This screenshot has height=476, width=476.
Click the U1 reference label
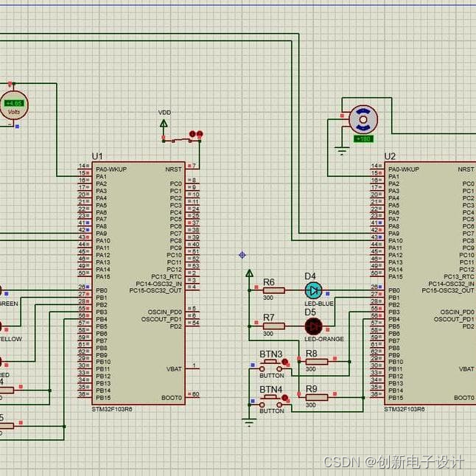tap(97, 156)
